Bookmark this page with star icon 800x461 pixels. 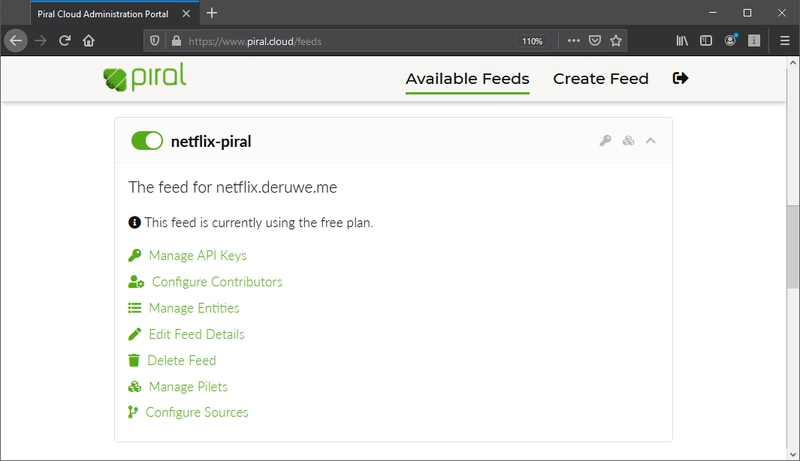(616, 41)
